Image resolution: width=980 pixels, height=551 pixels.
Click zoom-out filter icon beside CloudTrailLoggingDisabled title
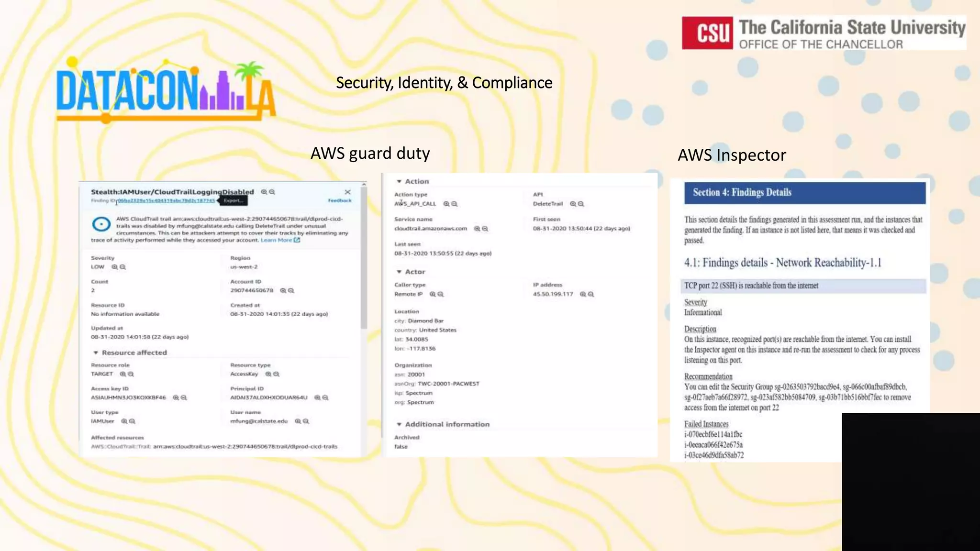click(272, 192)
